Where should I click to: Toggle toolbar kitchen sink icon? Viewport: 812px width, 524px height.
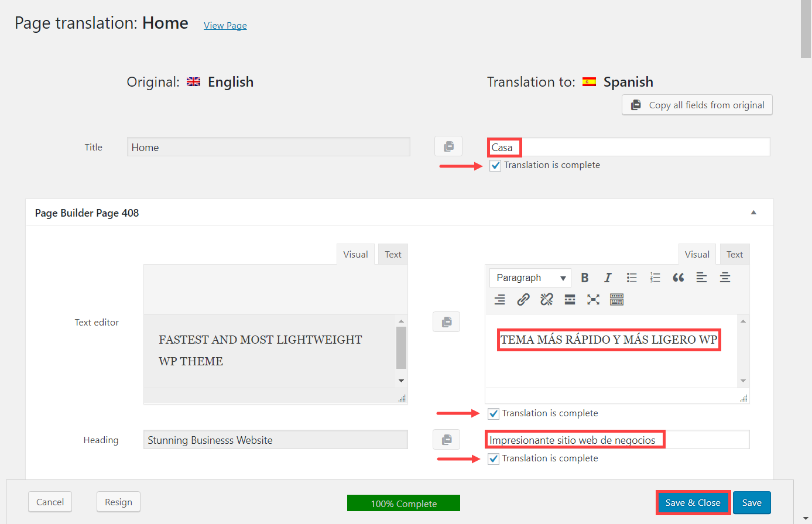616,300
